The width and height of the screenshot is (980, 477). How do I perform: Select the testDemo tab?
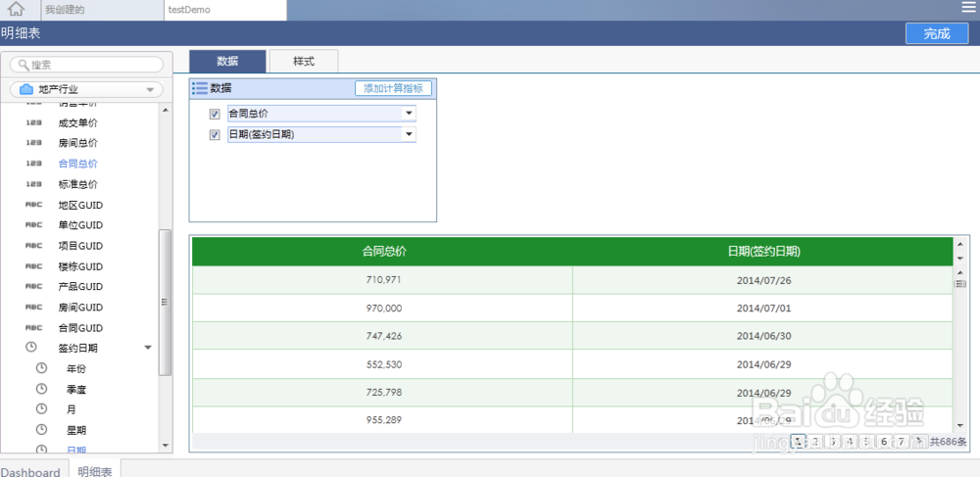point(225,10)
